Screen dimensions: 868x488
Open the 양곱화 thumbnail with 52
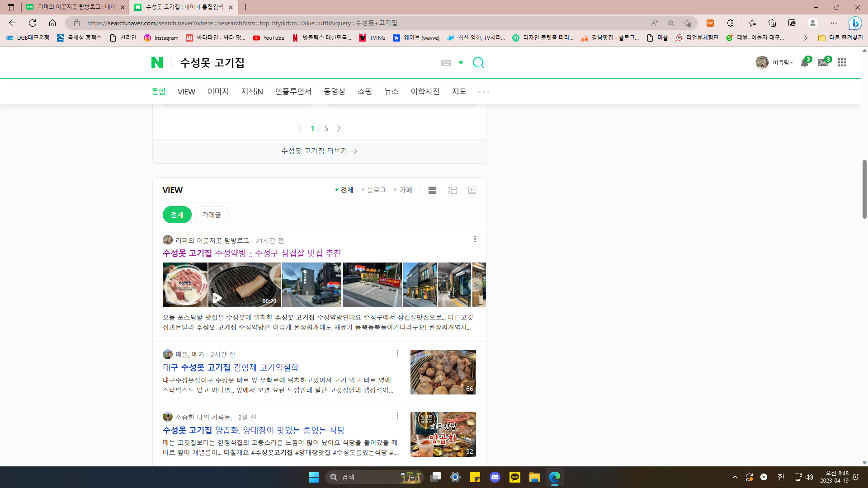coord(443,434)
